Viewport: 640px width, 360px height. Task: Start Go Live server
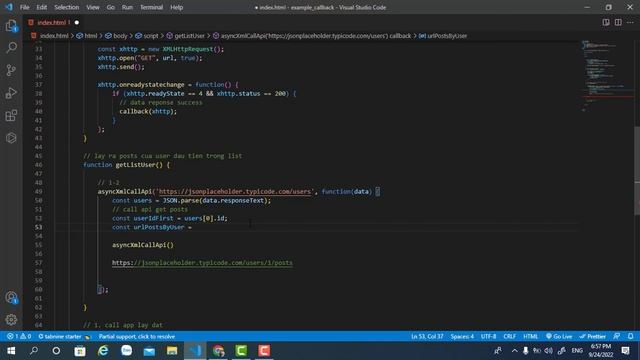(x=559, y=336)
